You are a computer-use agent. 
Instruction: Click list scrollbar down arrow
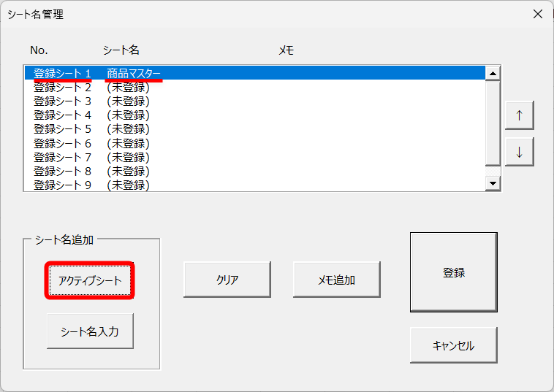(x=493, y=183)
